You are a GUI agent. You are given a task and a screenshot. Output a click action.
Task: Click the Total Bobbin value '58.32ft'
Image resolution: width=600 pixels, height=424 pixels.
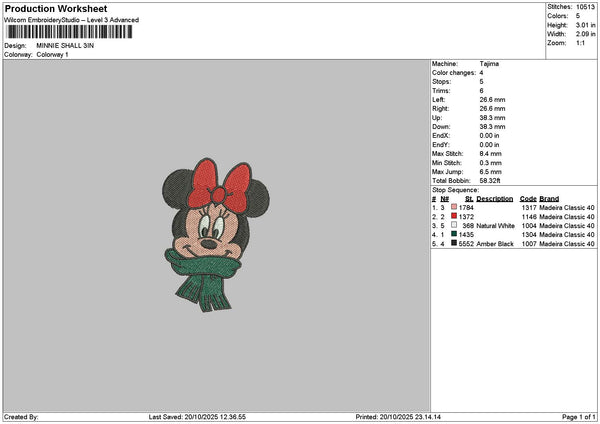click(x=490, y=181)
